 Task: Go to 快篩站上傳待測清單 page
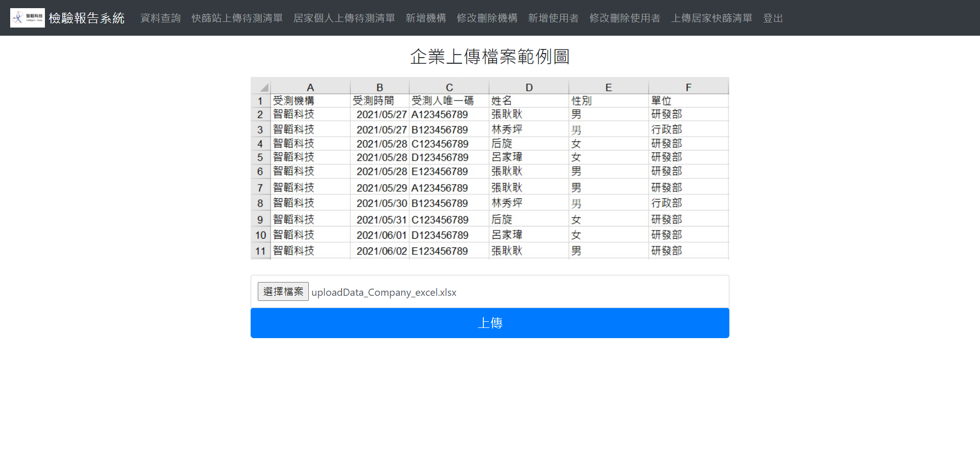tap(237, 18)
